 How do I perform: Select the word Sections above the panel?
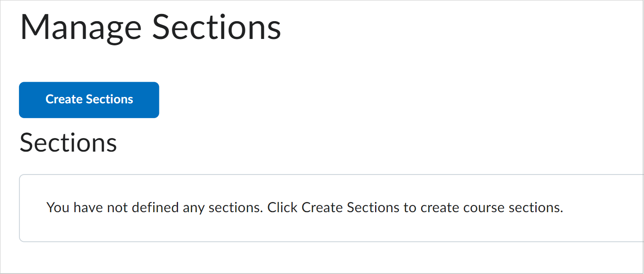tap(69, 143)
